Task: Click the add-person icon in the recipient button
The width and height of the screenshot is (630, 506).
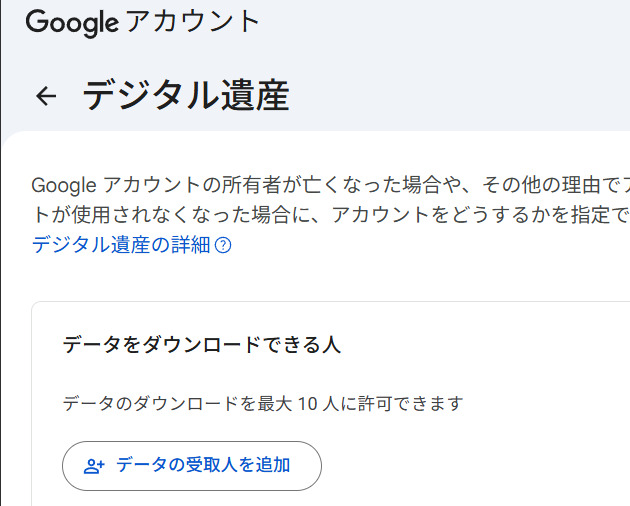Action: point(95,466)
